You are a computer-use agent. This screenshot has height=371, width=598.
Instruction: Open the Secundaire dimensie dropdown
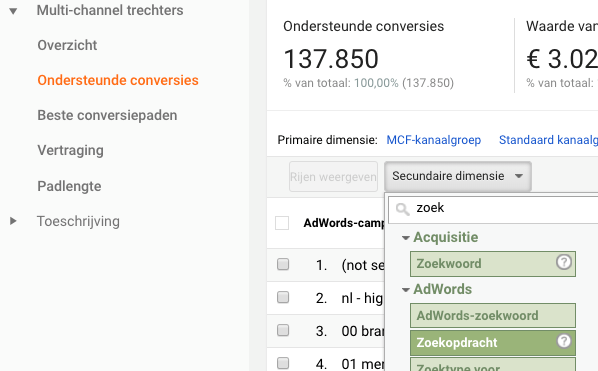pos(458,176)
